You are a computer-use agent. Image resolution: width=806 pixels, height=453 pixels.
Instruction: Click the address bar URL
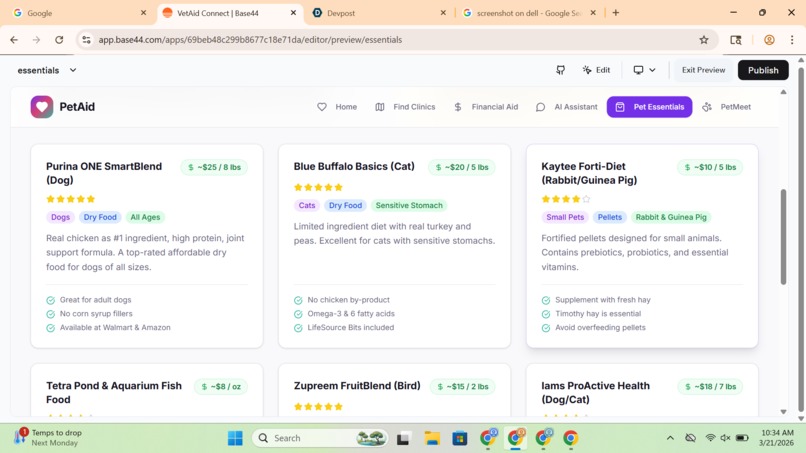point(250,40)
